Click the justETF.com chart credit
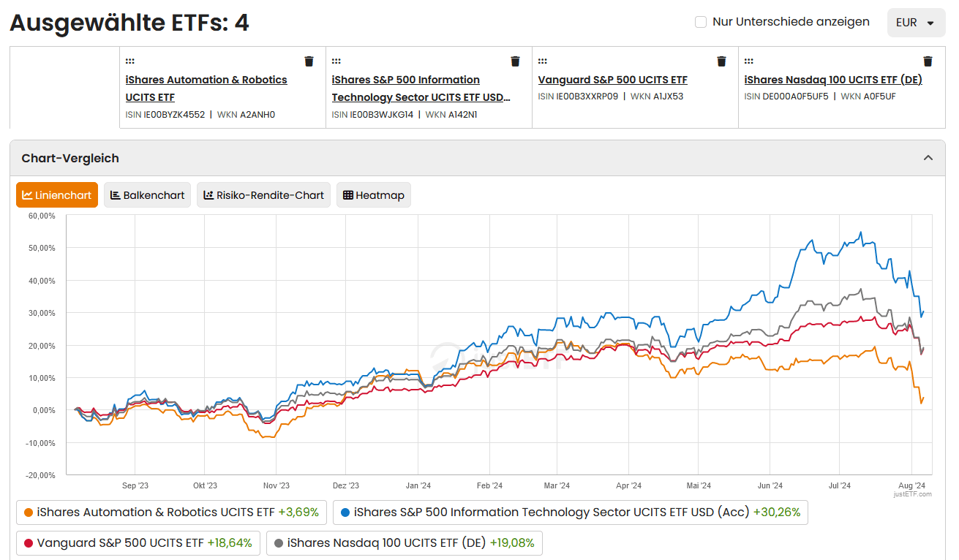This screenshot has width=959, height=560. click(x=913, y=494)
